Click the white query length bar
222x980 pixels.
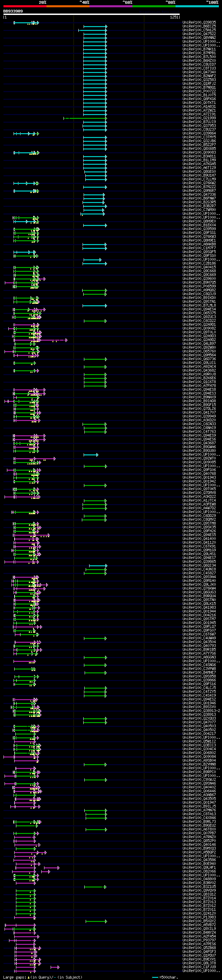(x=92, y=15)
